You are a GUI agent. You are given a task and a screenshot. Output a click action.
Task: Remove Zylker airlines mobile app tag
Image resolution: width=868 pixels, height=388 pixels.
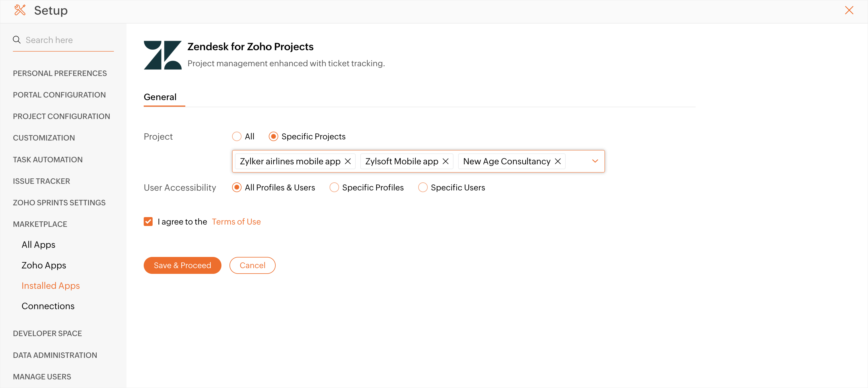point(348,161)
